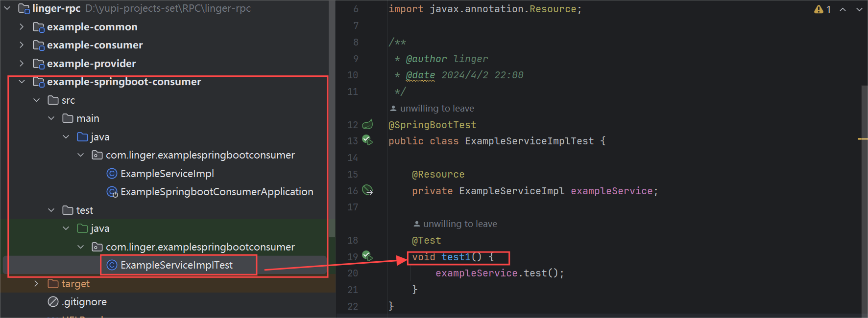Jump to previous highlighted problem arrow
Viewport: 868px width, 318px height.
click(843, 9)
